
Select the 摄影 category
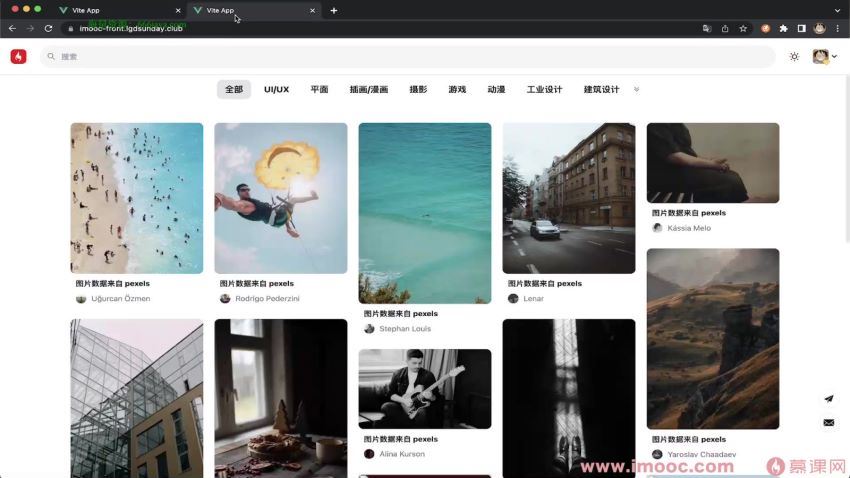[x=418, y=89]
